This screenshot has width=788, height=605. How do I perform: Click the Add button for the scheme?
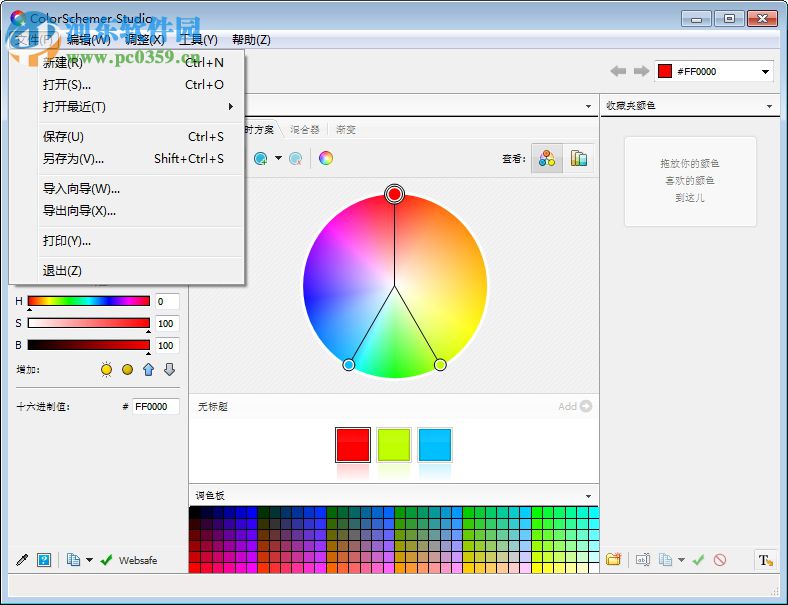(575, 407)
